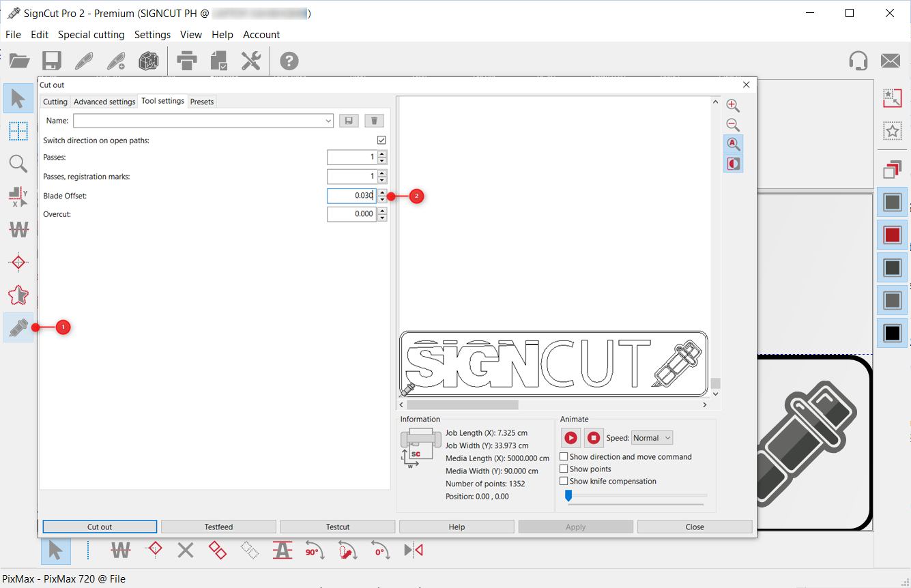
Task: Decrease Overcut with the down arrow
Action: (382, 218)
